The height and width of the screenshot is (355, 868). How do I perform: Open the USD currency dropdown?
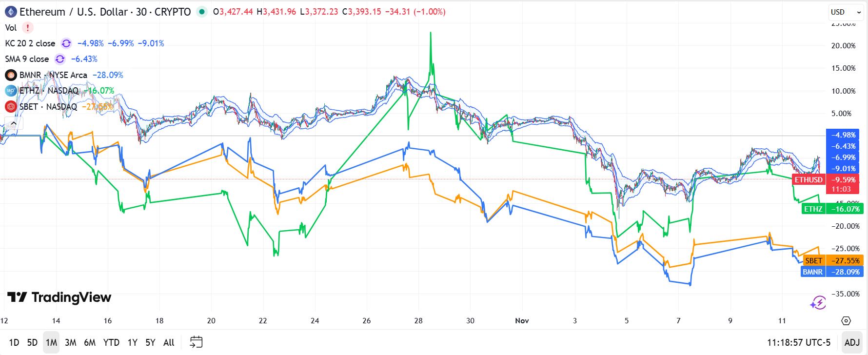(x=846, y=12)
